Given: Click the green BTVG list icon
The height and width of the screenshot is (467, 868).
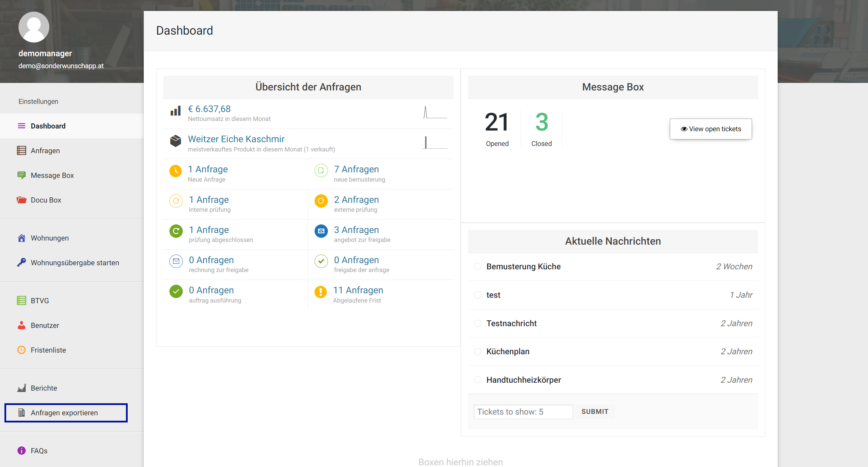Looking at the screenshot, I should (x=22, y=300).
